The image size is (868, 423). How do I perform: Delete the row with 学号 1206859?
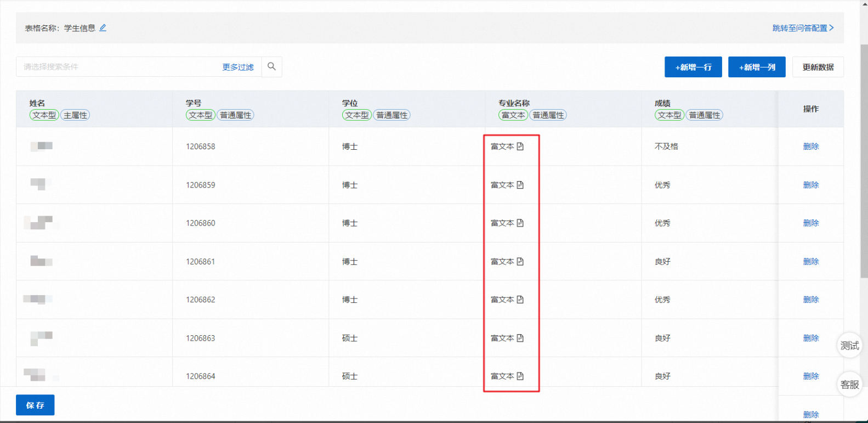pos(811,185)
